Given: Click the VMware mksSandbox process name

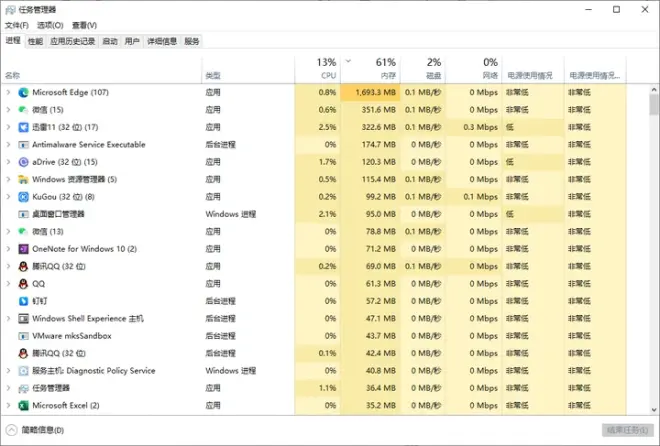Looking at the screenshot, I should [x=72, y=336].
